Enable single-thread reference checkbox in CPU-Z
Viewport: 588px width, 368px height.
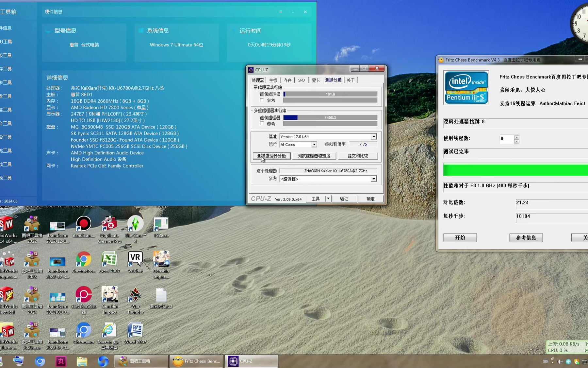(x=262, y=100)
